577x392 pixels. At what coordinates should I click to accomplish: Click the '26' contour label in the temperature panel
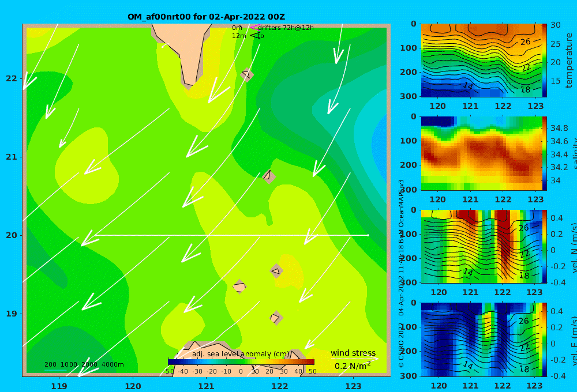526,42
